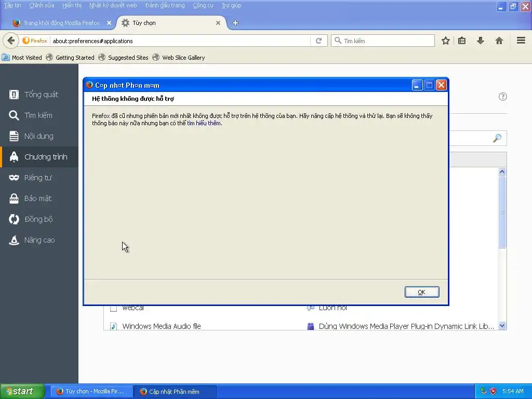Open the Hiển thị menu
Screen dimensions: 532x399
click(x=72, y=5)
